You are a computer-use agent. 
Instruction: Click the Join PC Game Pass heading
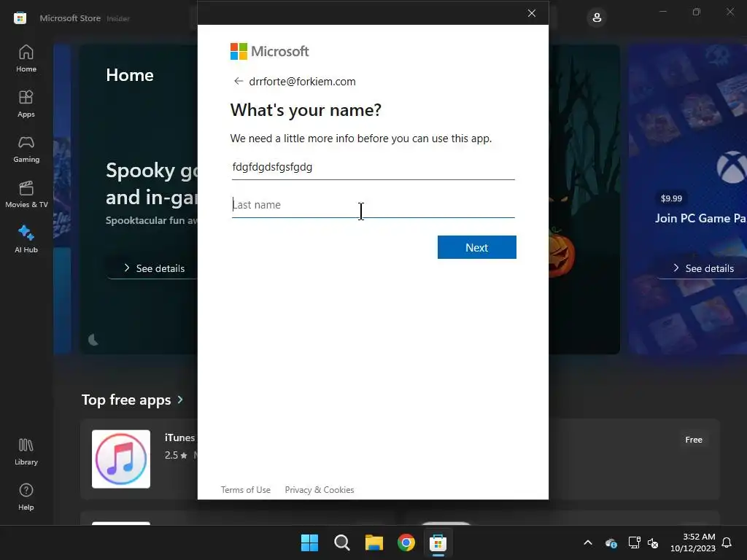pos(700,218)
